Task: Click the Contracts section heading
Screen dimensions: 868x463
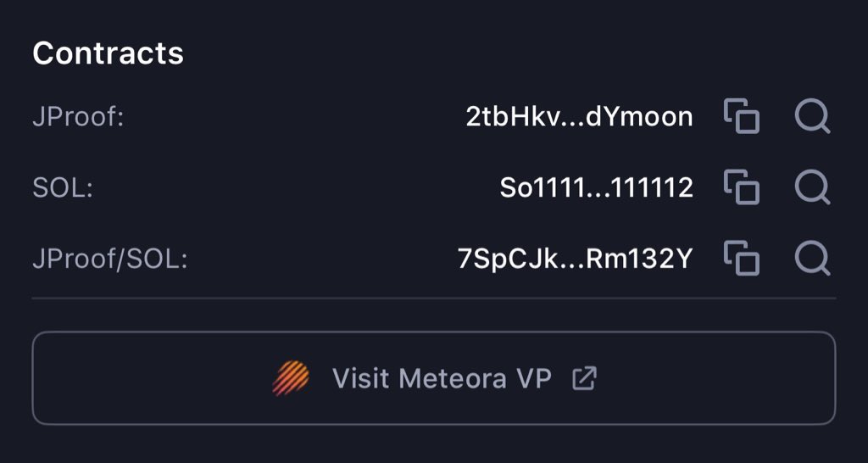Action: [x=108, y=53]
